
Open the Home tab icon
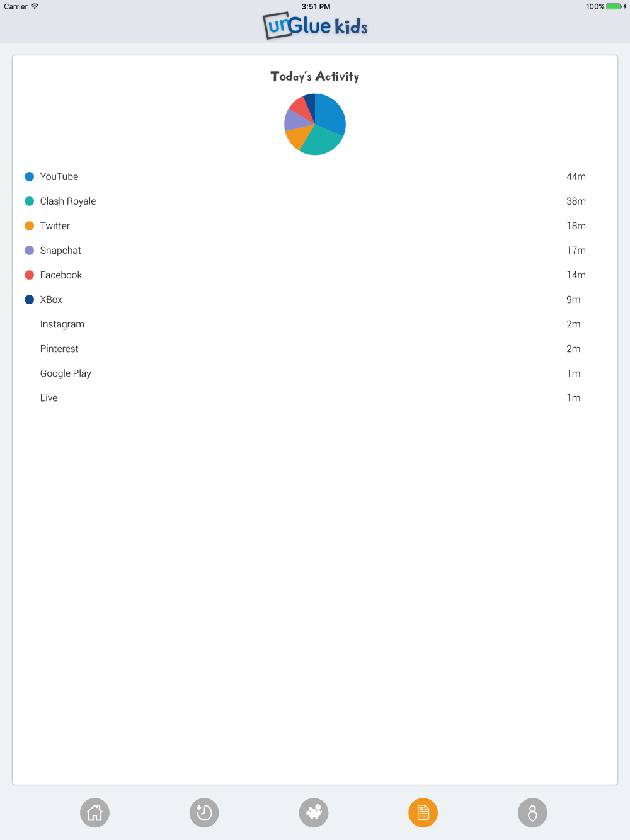pyautogui.click(x=94, y=812)
